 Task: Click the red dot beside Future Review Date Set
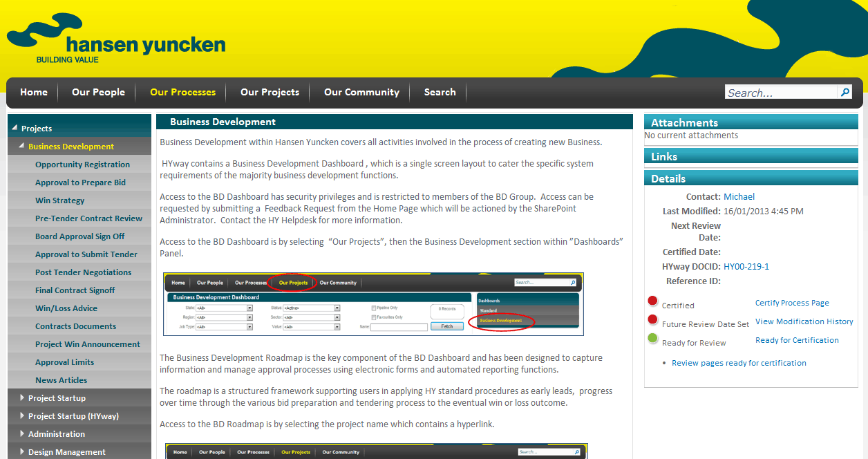652,319
